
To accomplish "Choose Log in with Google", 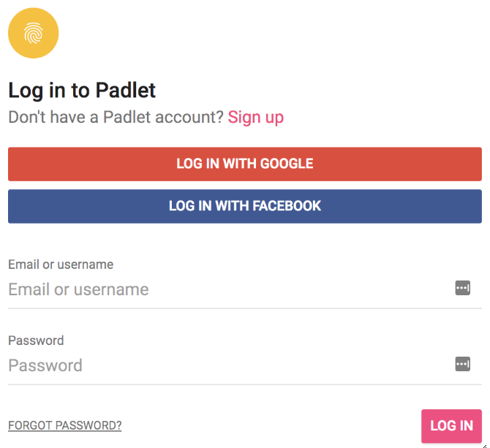I will pos(245,164).
